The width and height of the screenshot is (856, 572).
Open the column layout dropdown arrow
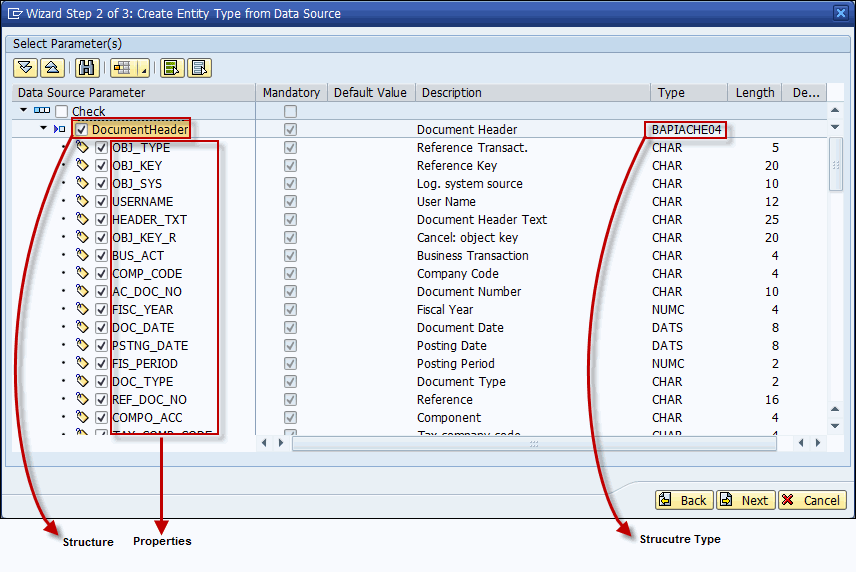point(144,70)
